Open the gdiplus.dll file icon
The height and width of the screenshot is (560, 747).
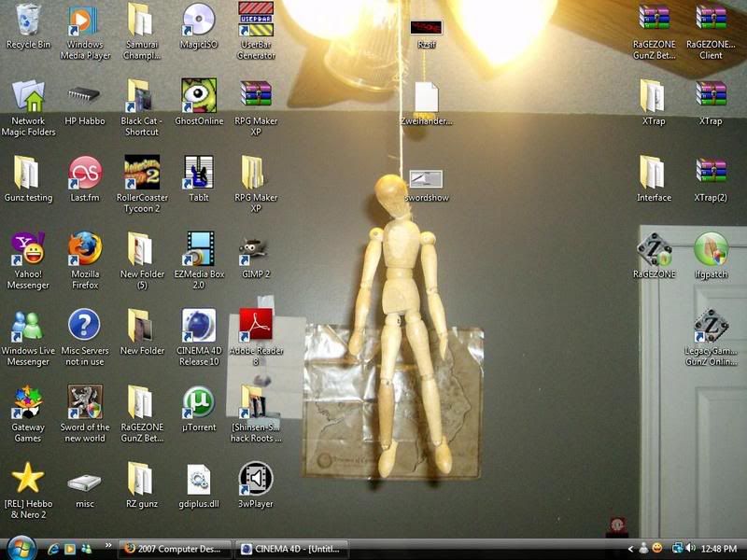click(198, 480)
